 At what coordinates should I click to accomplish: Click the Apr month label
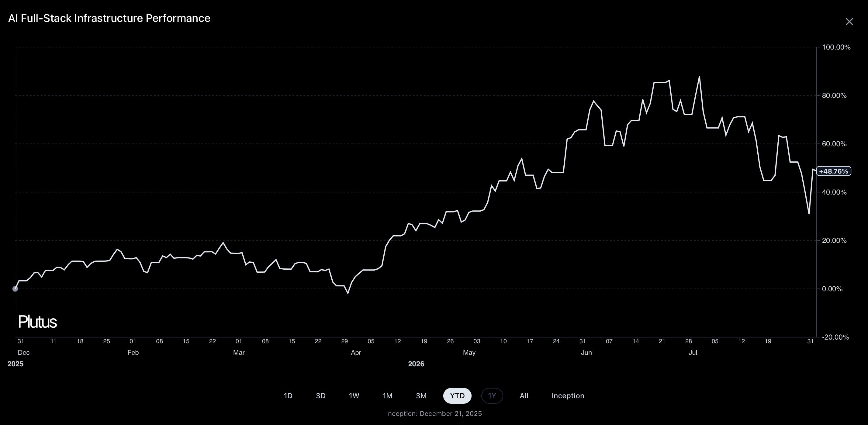click(x=356, y=353)
